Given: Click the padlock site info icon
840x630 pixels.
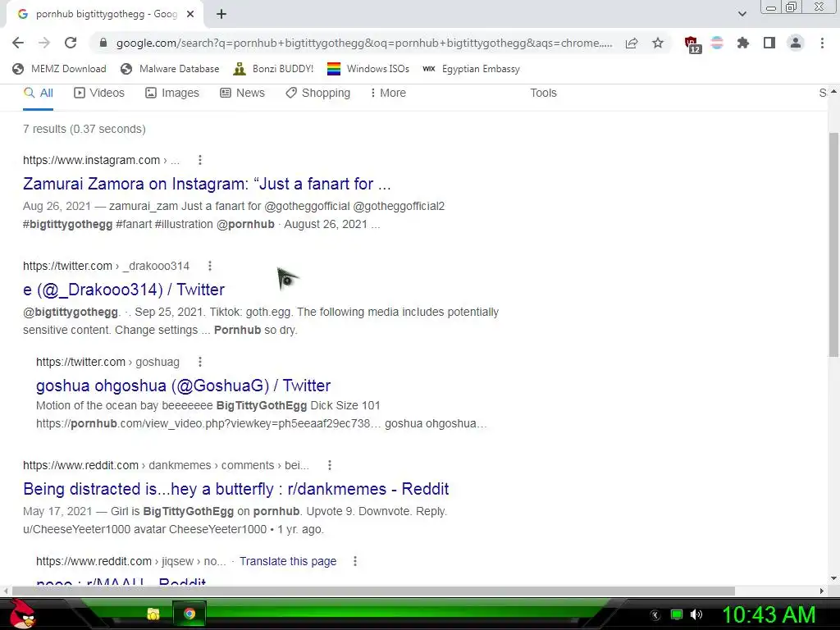Looking at the screenshot, I should click(x=103, y=43).
